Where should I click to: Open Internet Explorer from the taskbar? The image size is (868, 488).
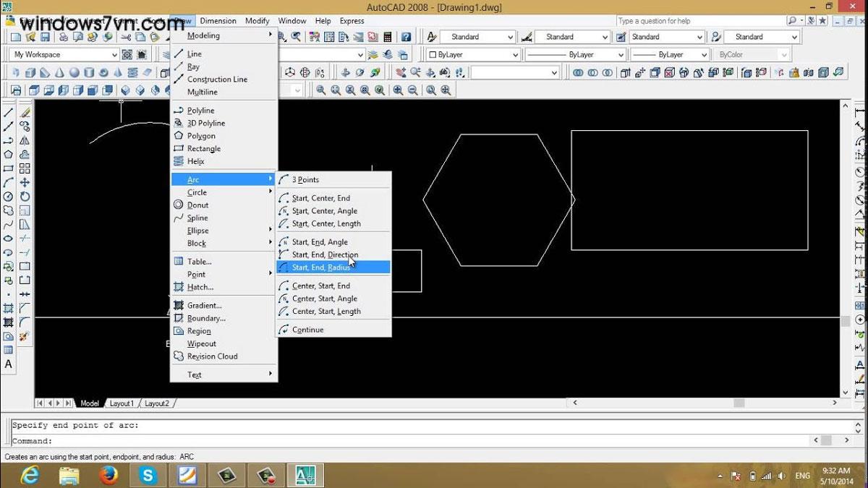pos(30,475)
